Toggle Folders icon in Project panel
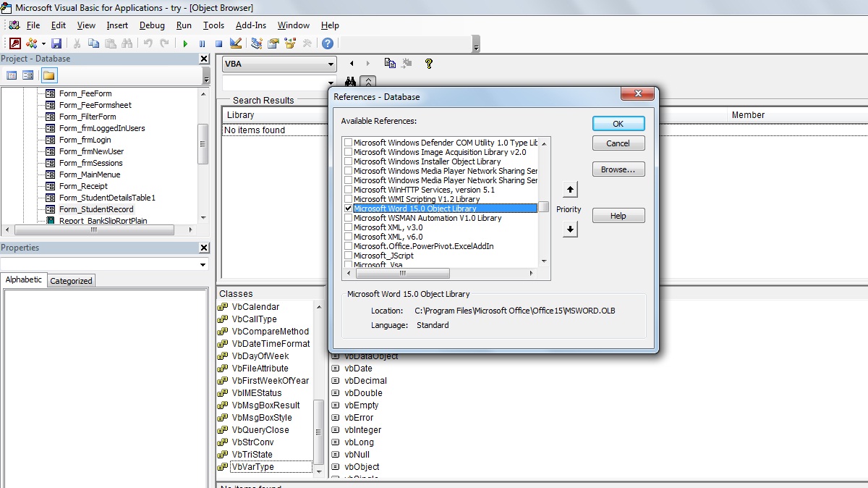868x488 pixels. (49, 75)
